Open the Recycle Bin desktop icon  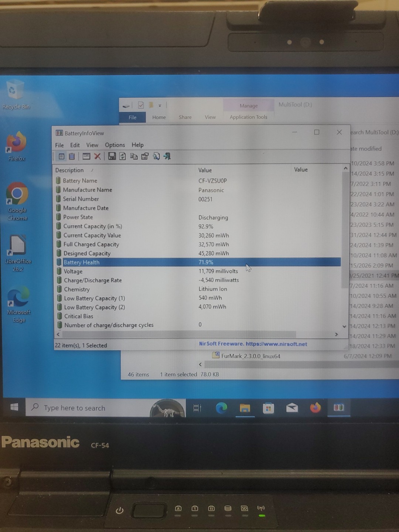[x=16, y=95]
